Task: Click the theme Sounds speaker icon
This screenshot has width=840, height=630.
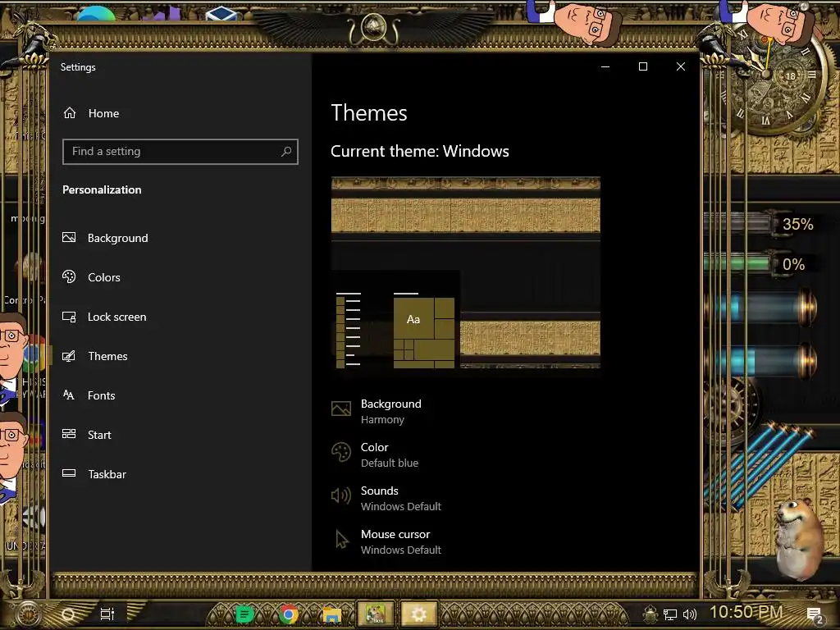Action: 341,495
